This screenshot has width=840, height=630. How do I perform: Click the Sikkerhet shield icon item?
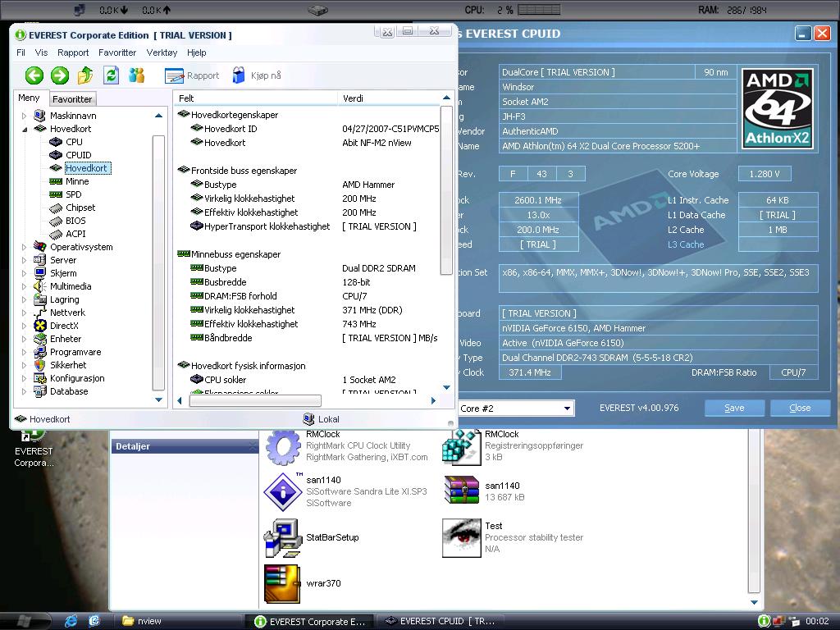pyautogui.click(x=39, y=365)
